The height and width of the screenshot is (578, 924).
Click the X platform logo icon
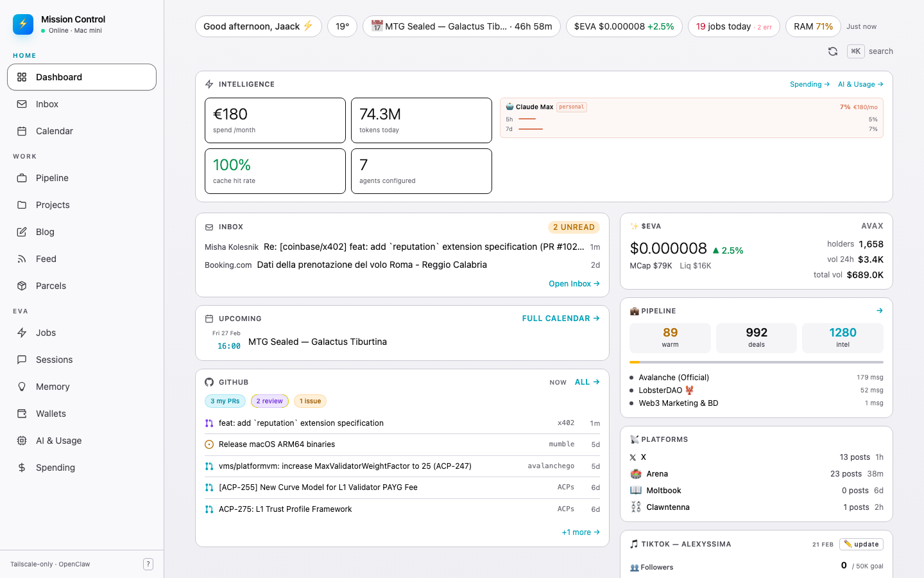[633, 457]
